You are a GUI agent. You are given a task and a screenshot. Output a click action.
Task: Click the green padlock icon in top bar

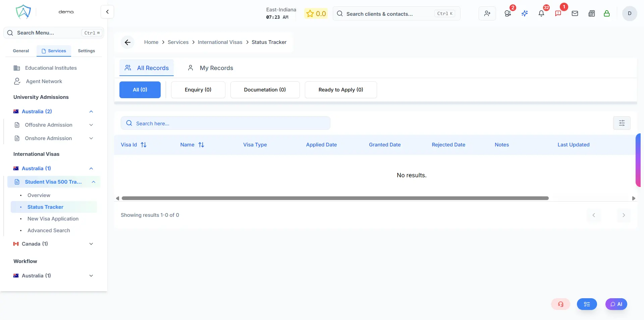point(607,13)
